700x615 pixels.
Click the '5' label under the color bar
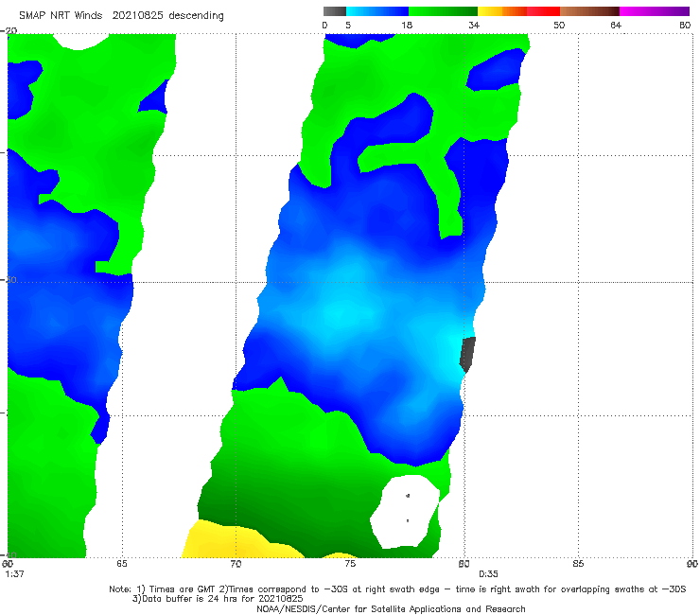coord(348,26)
